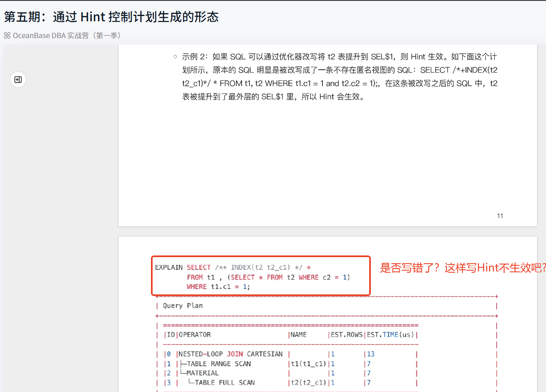Expand the collapsed sidebar panel button
Image resolution: width=546 pixels, height=392 pixels.
tap(18, 80)
